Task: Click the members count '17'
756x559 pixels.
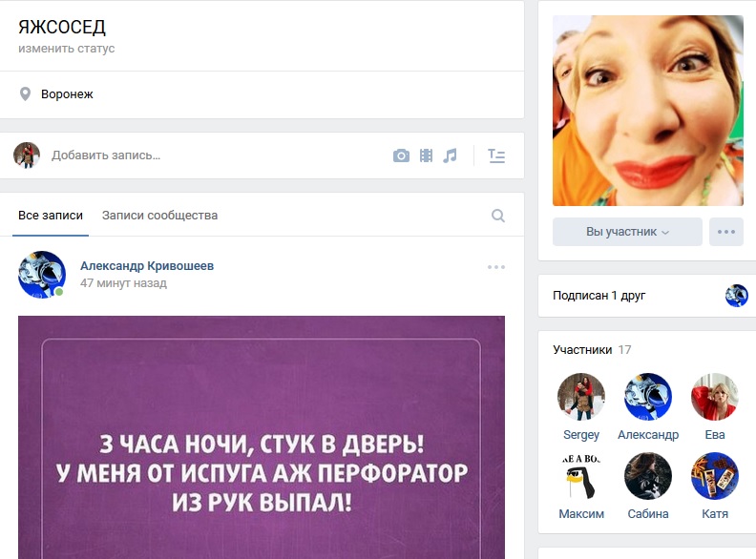Action: [624, 350]
